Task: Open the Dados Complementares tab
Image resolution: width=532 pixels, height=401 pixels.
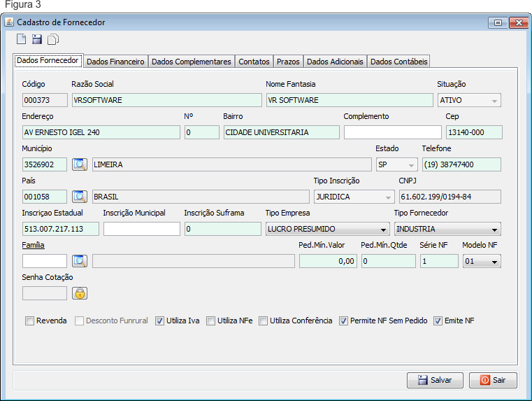Action: point(192,62)
